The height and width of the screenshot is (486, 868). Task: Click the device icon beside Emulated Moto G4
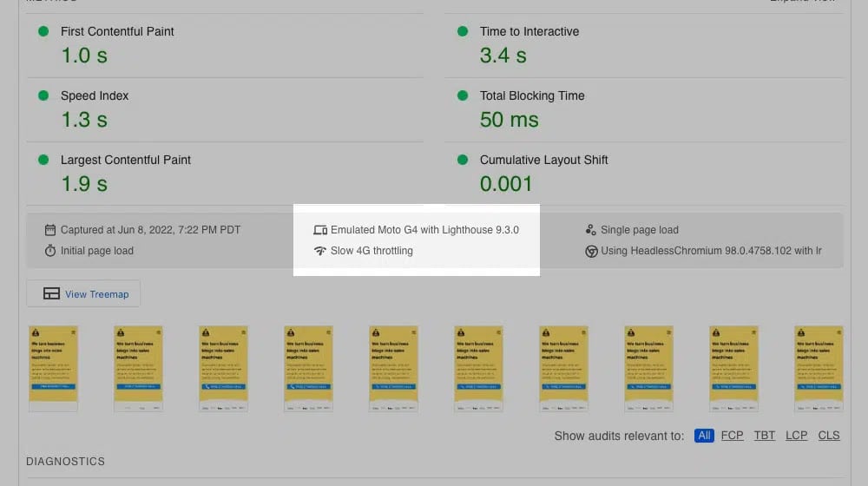pyautogui.click(x=320, y=230)
